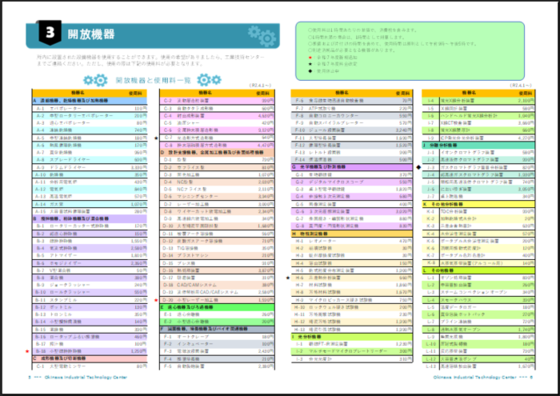Click section C category header row

pos(90,358)
